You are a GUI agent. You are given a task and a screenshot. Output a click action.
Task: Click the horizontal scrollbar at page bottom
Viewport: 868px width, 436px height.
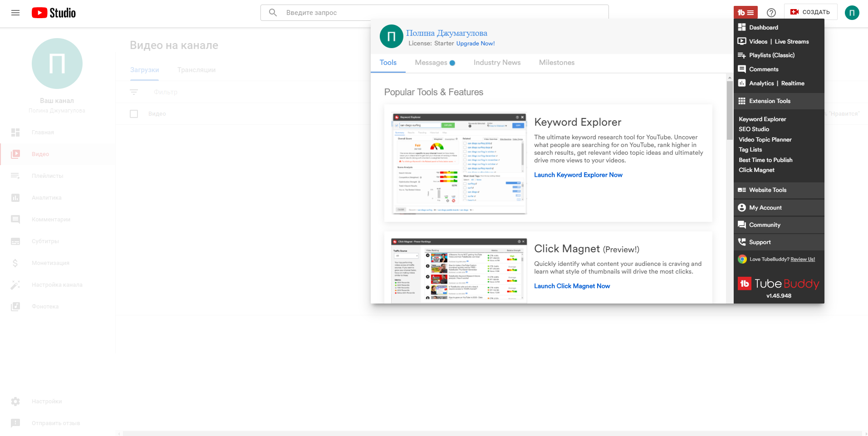click(x=492, y=433)
